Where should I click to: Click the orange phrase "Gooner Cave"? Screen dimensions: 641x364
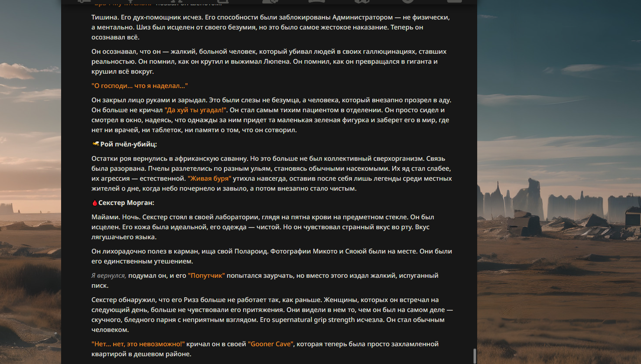point(270,344)
